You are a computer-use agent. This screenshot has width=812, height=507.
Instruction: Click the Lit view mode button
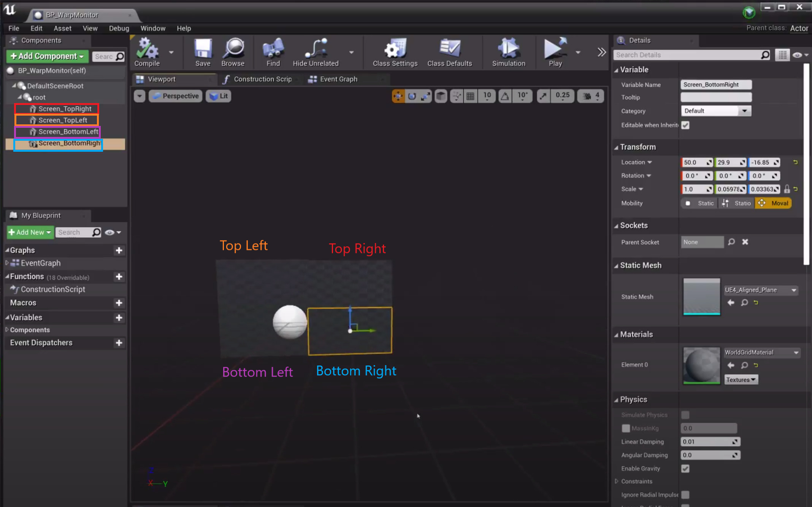point(219,96)
